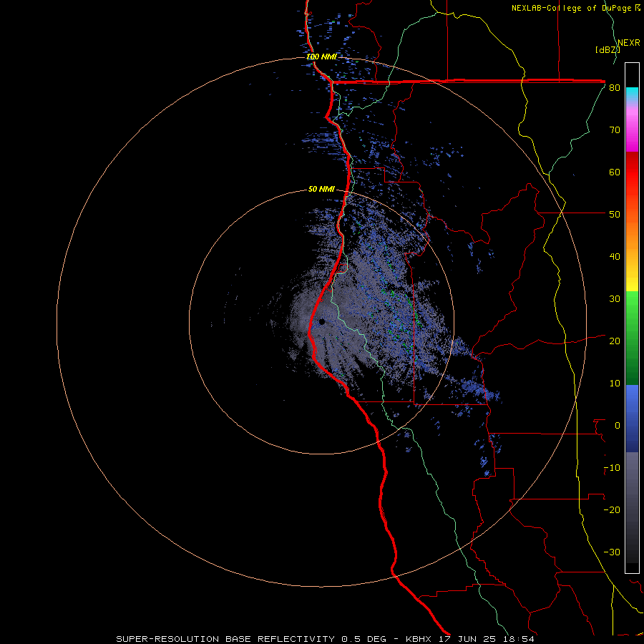Click the 80 value on the dBZ scale
The image size is (644, 644).
pyautogui.click(x=615, y=88)
